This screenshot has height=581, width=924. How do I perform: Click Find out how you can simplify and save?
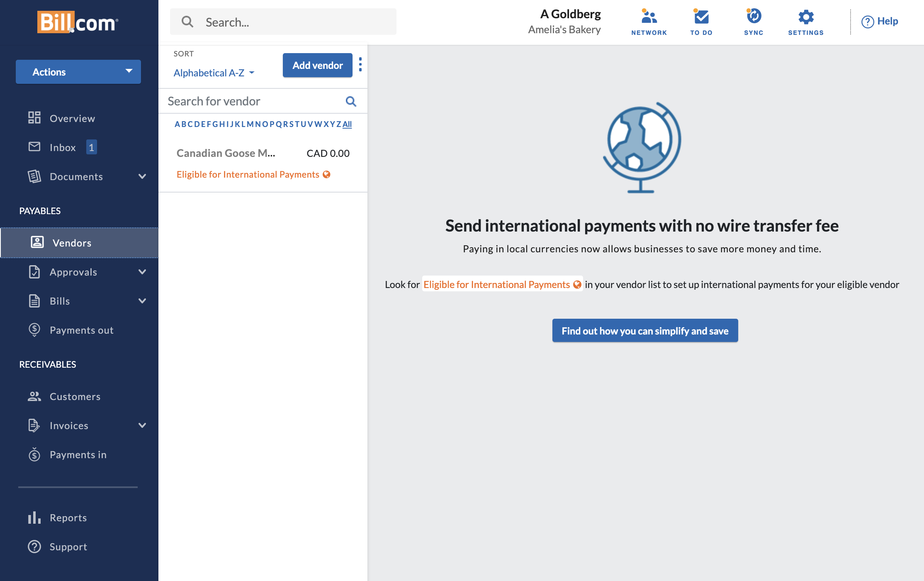tap(645, 331)
